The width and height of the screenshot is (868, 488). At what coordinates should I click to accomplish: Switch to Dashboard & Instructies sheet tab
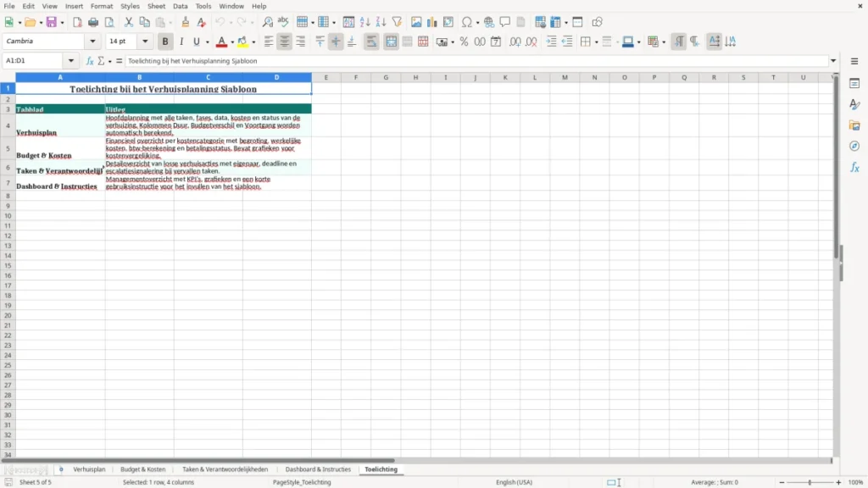click(318, 469)
